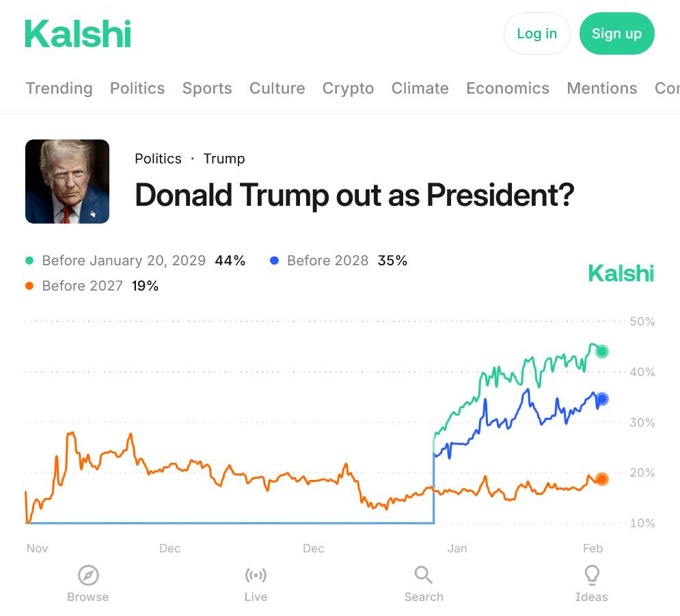Go to the Crypto tab
680x616 pixels.
point(348,88)
